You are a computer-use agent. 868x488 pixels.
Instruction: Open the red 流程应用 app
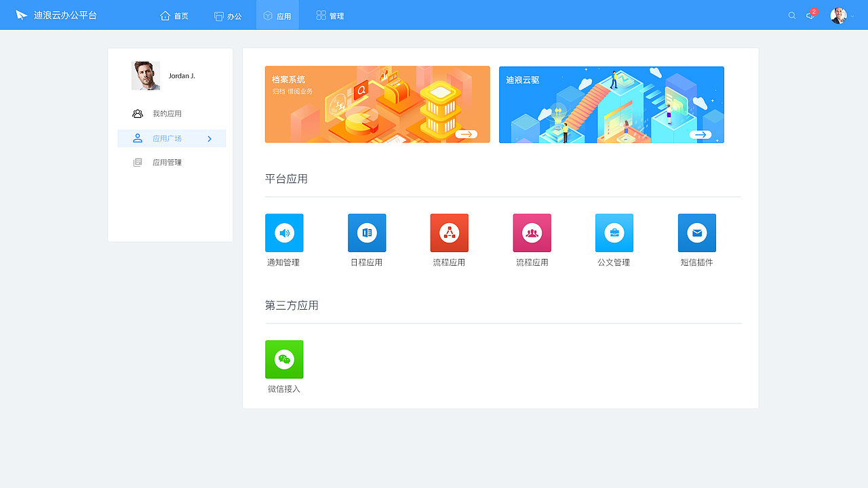click(450, 232)
